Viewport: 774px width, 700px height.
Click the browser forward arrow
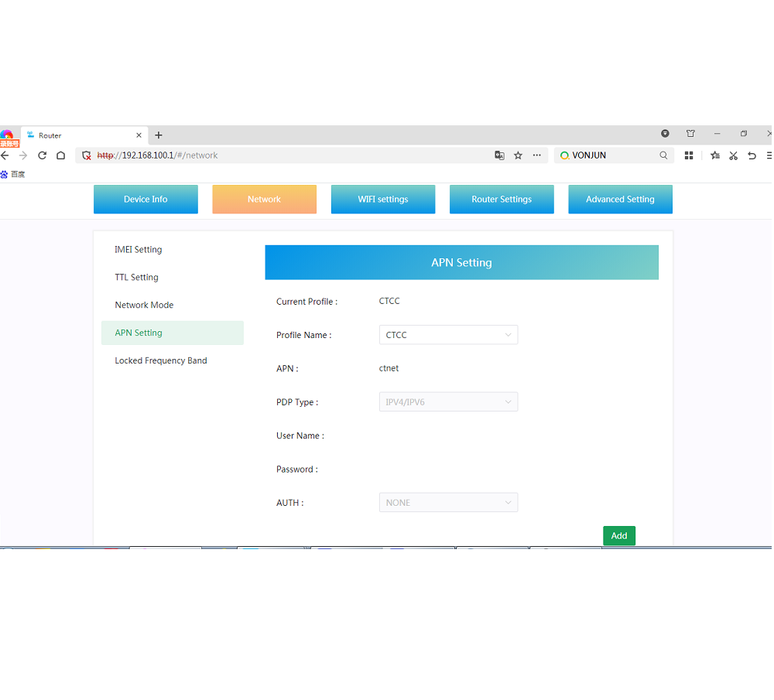pos(23,155)
